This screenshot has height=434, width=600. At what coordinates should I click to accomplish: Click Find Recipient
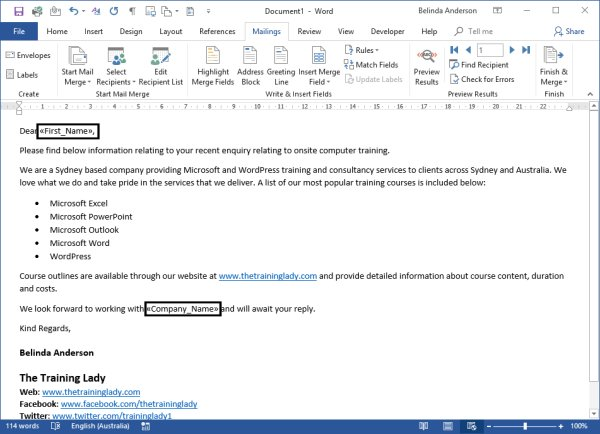(479, 65)
